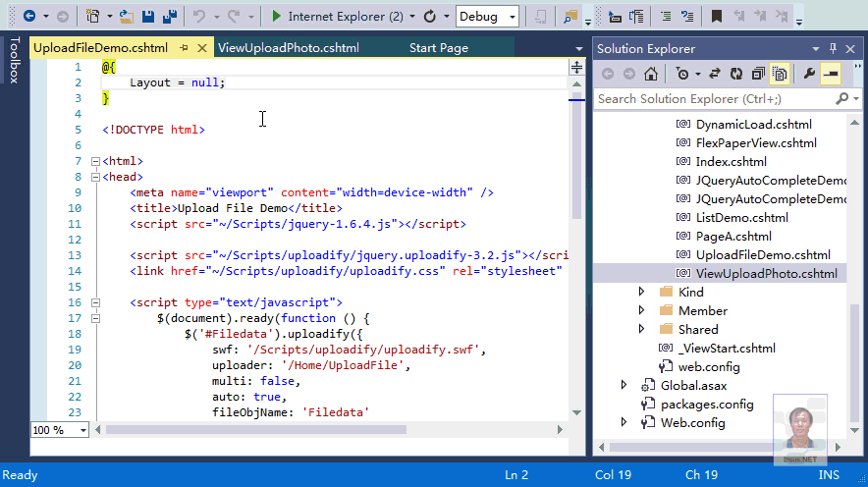The width and height of the screenshot is (868, 487).
Task: Open the Toolbox side tab
Action: click(15, 60)
